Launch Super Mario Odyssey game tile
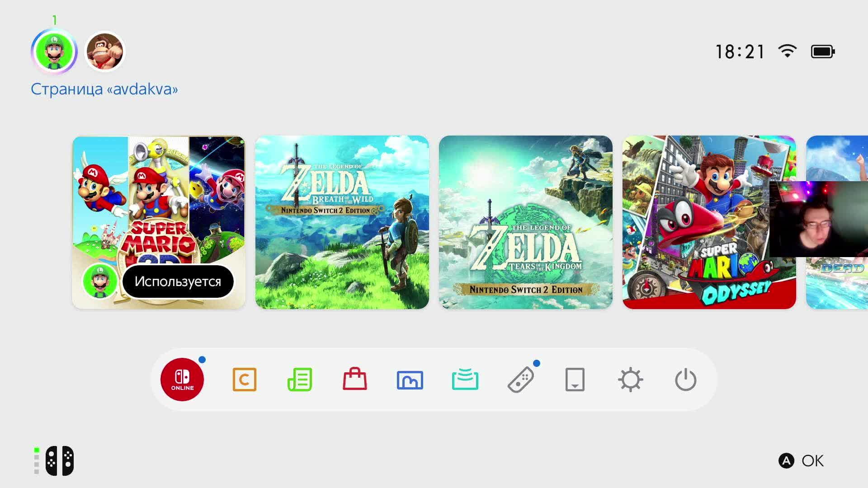Image resolution: width=868 pixels, height=488 pixels. 709,222
